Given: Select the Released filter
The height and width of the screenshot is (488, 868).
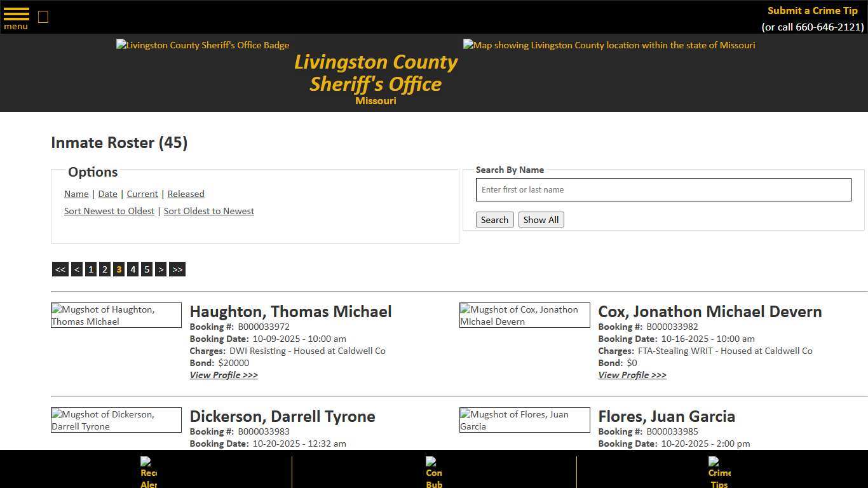Looking at the screenshot, I should [x=186, y=194].
